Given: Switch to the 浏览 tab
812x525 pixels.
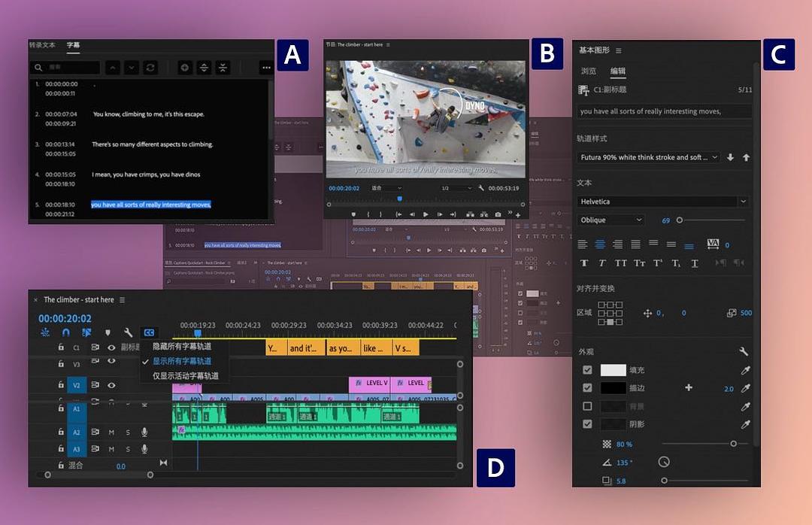Looking at the screenshot, I should point(588,71).
